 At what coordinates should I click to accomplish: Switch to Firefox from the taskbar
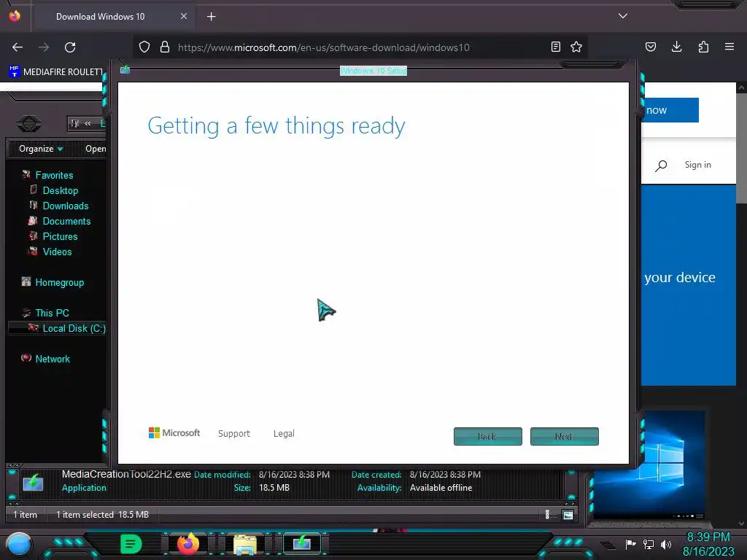188,543
